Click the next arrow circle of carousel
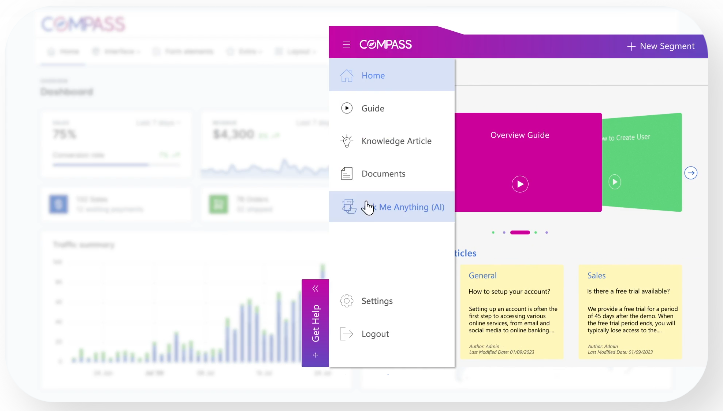Viewport: 723px width, 411px height. click(691, 173)
